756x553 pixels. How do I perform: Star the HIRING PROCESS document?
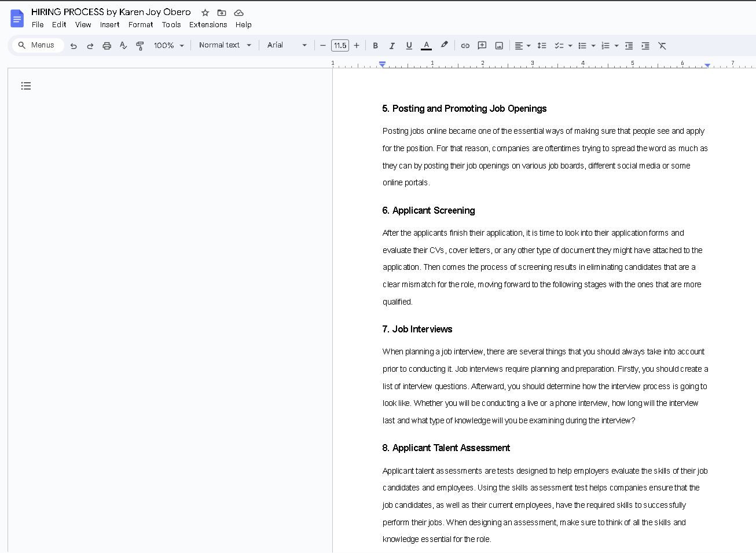coord(205,12)
